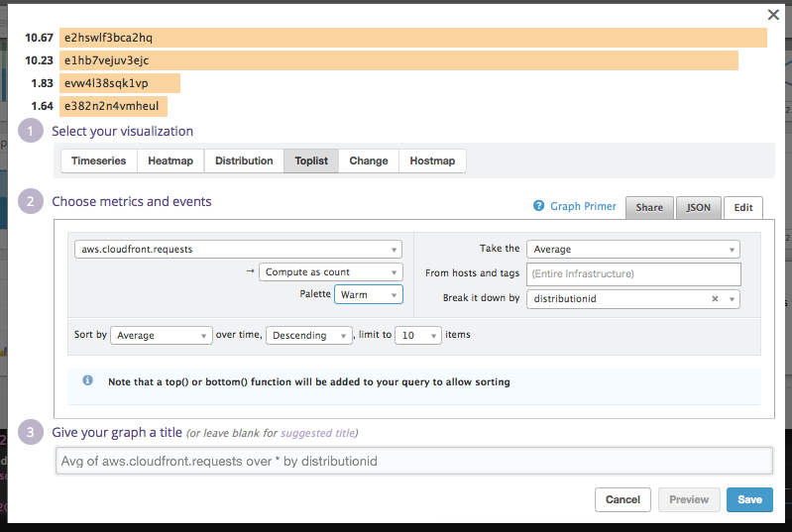This screenshot has width=792, height=532.
Task: Open the Take the Average dropdown
Action: click(x=633, y=250)
